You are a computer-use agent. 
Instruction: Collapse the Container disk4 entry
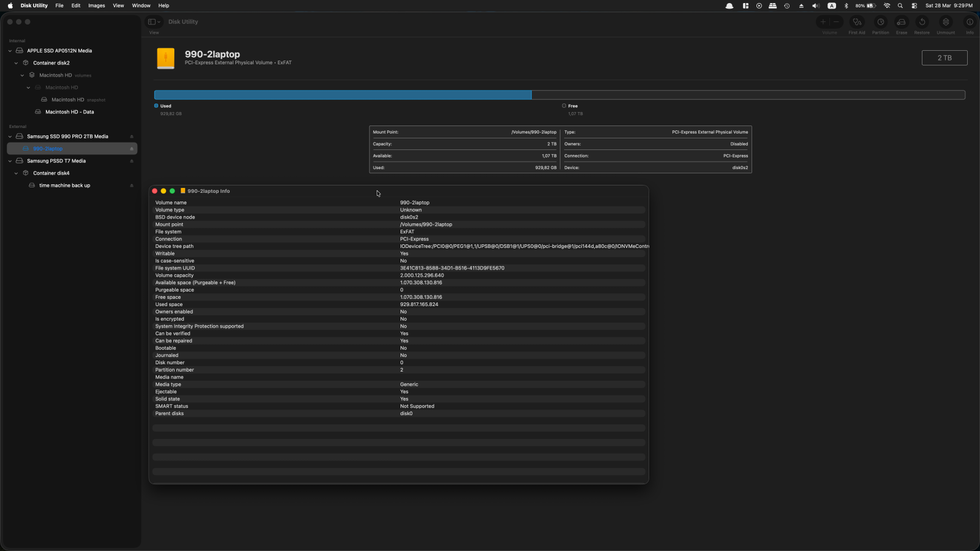pos(16,173)
